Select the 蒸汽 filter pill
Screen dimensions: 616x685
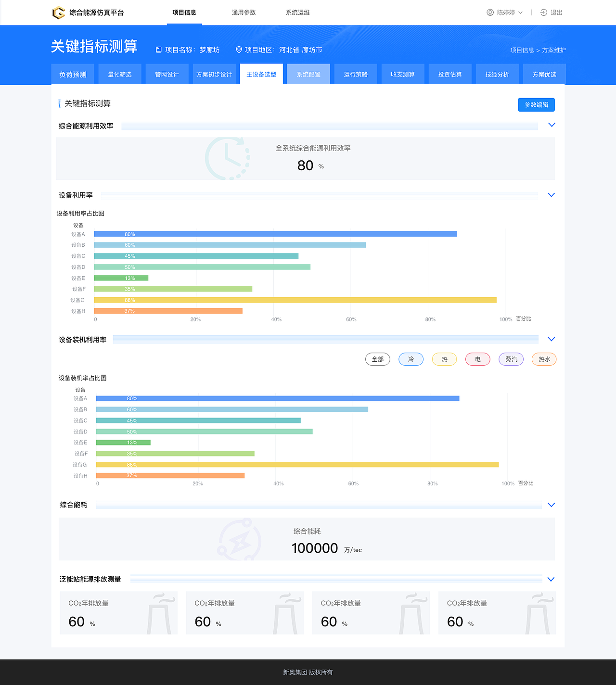point(511,359)
